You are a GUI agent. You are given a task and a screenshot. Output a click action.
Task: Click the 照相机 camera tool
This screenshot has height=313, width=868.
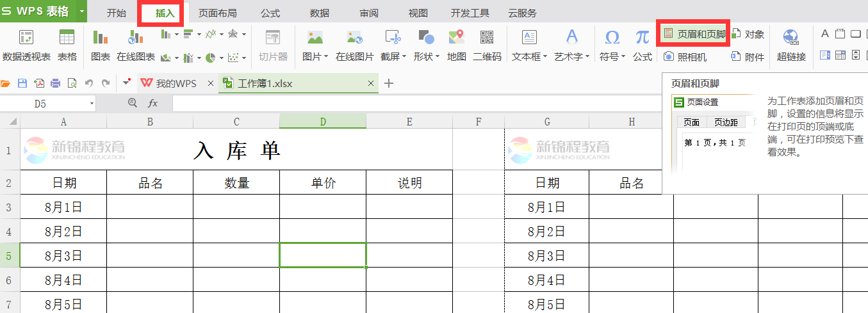click(685, 57)
